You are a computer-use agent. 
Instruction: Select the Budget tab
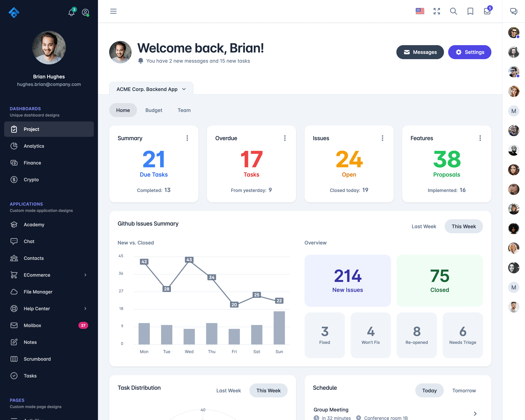coord(153,110)
